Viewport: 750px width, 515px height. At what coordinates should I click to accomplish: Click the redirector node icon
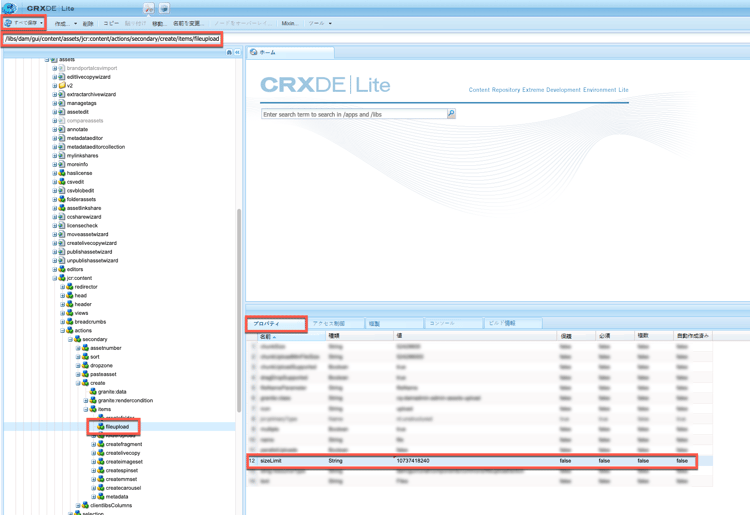(70, 287)
